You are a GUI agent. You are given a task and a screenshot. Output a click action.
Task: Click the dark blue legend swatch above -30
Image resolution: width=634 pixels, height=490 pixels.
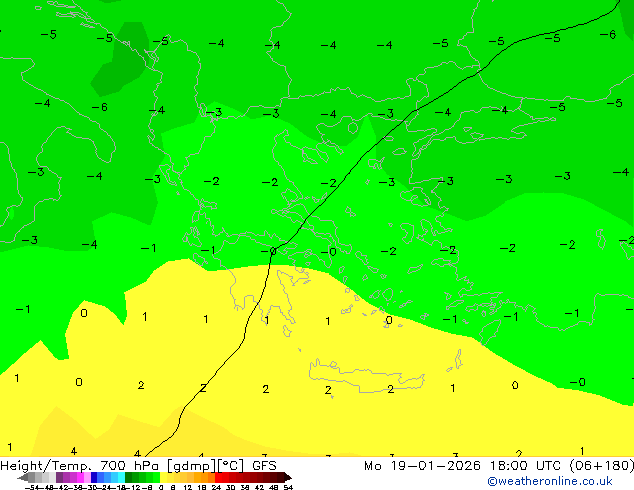[94, 477]
